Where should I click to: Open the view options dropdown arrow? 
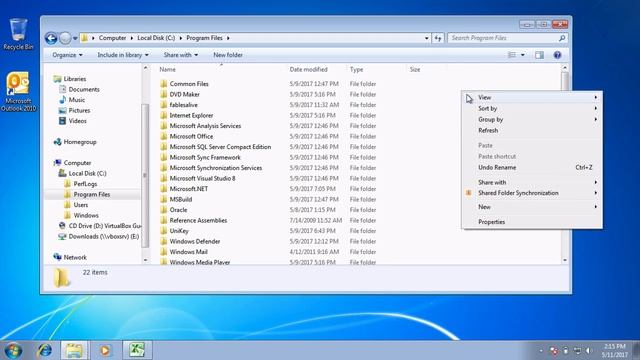coord(522,55)
